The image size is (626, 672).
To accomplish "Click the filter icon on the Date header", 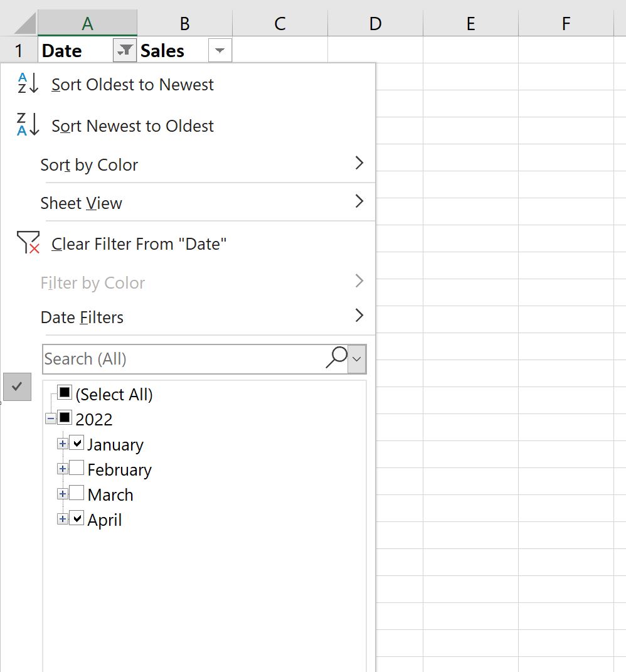I will [x=124, y=50].
